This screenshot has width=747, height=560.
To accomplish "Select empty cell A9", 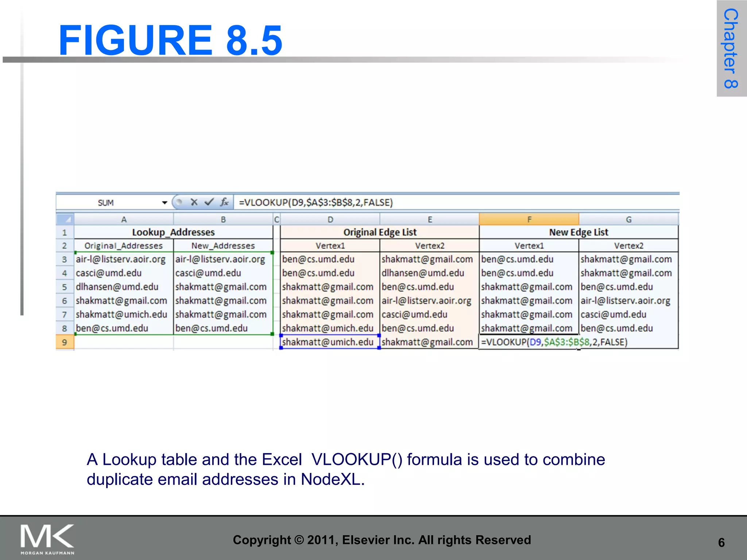I will 124,342.
